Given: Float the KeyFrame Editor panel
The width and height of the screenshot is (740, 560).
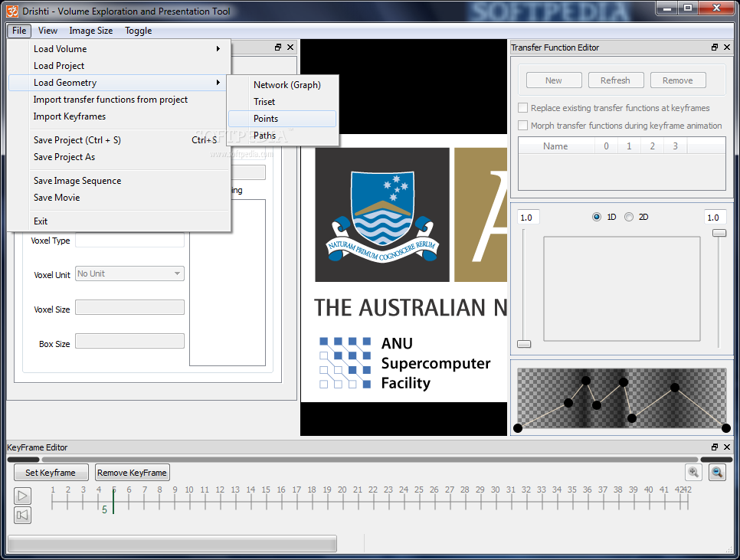Looking at the screenshot, I should [x=715, y=447].
